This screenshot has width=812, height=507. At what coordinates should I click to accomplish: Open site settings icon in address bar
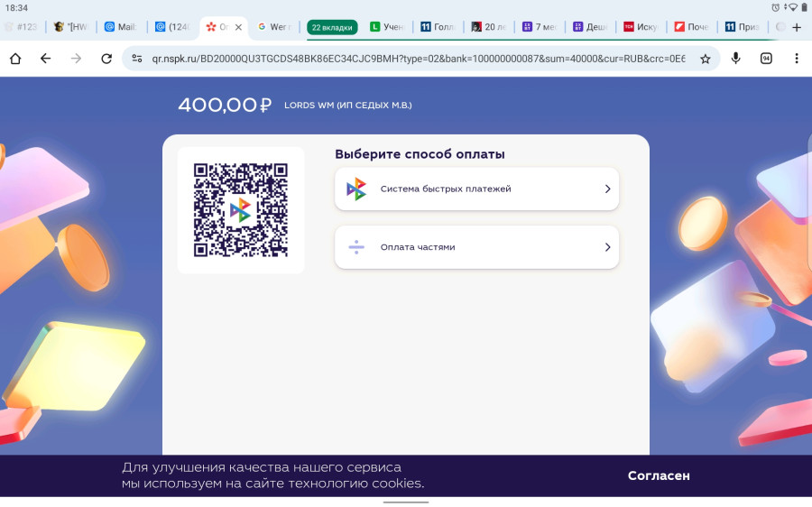(x=137, y=59)
